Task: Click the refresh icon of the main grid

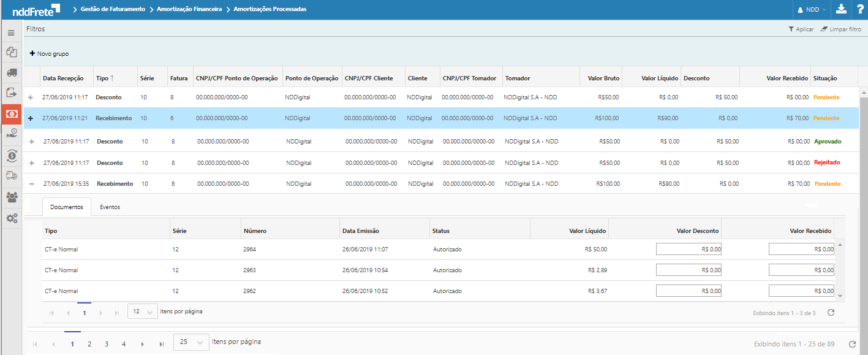Action: coord(852,344)
